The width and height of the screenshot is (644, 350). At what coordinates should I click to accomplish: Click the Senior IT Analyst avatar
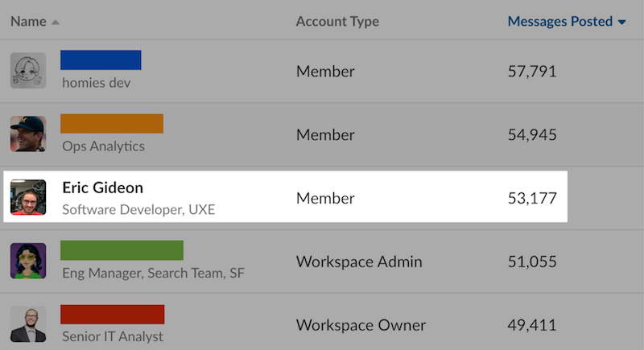[28, 324]
